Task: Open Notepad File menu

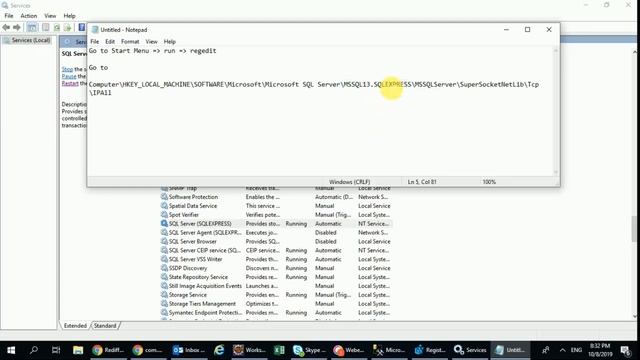Action: 94,42
